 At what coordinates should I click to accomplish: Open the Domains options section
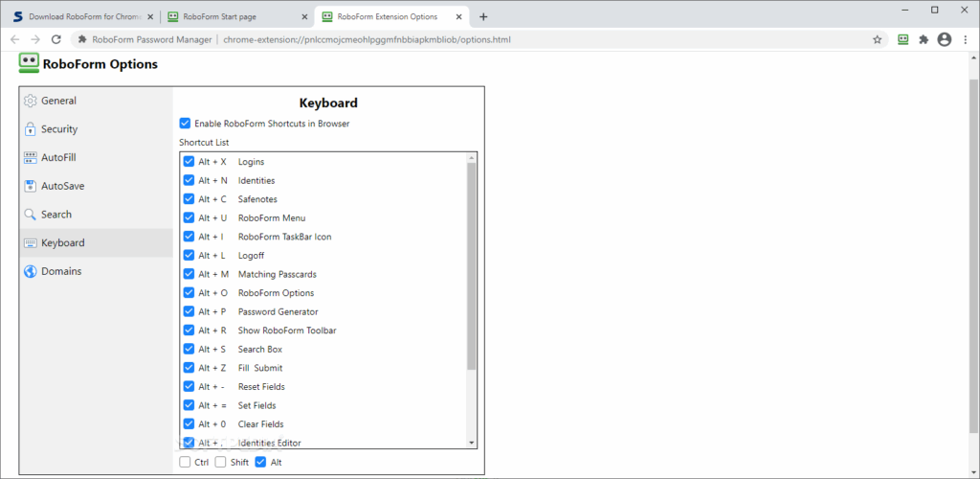[x=97, y=271]
